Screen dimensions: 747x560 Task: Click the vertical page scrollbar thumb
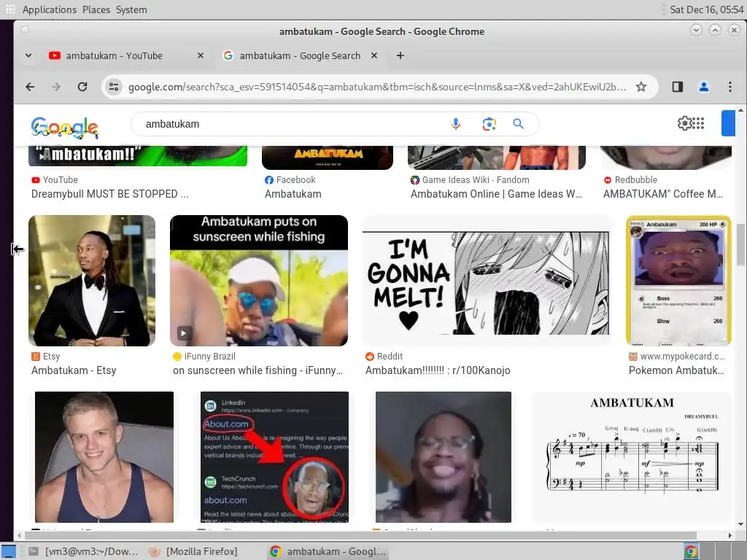click(x=740, y=244)
